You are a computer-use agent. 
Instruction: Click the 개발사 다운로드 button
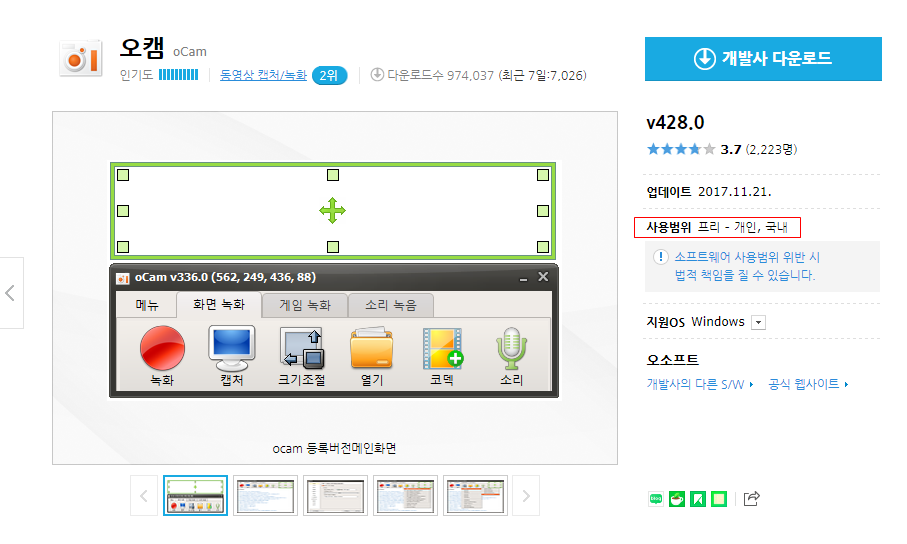(763, 58)
